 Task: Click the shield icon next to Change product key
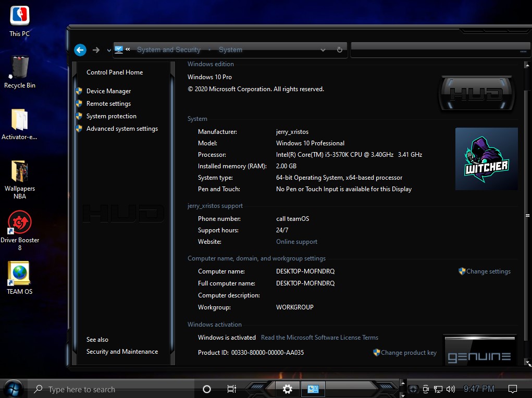tap(376, 353)
